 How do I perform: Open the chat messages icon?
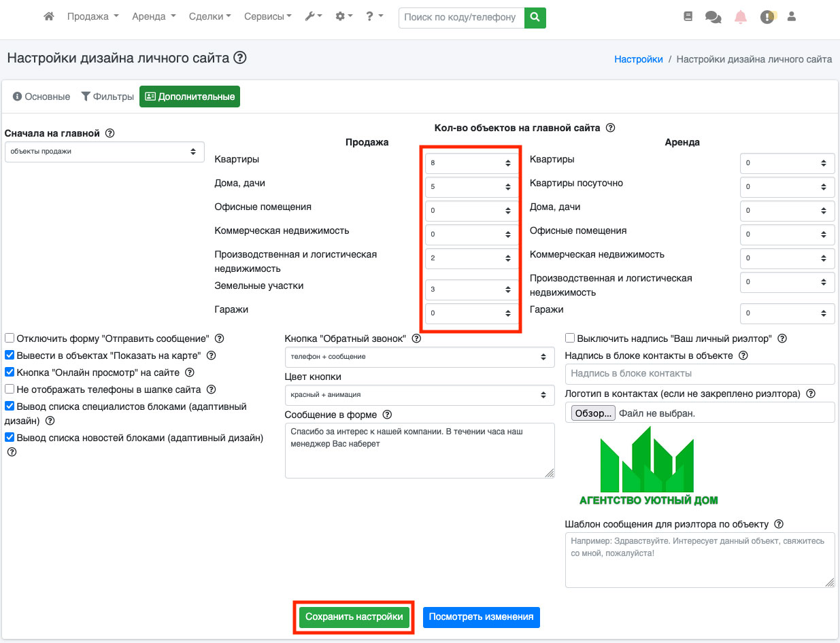point(713,18)
